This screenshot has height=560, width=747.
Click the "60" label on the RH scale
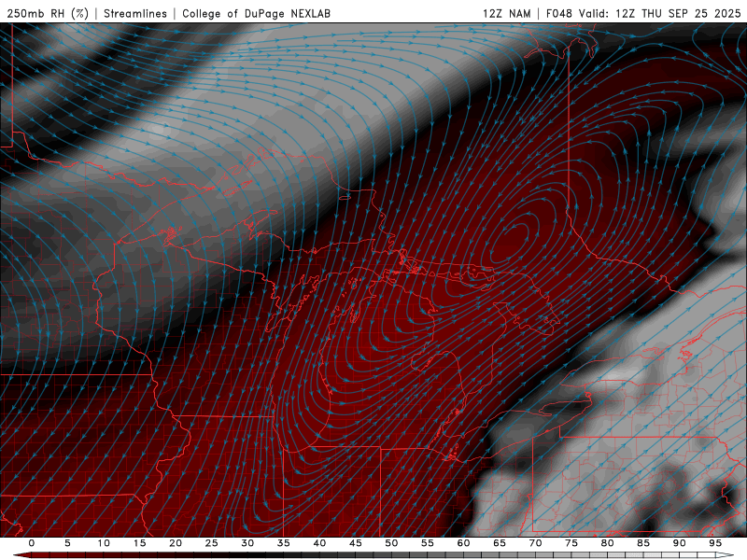coord(463,543)
